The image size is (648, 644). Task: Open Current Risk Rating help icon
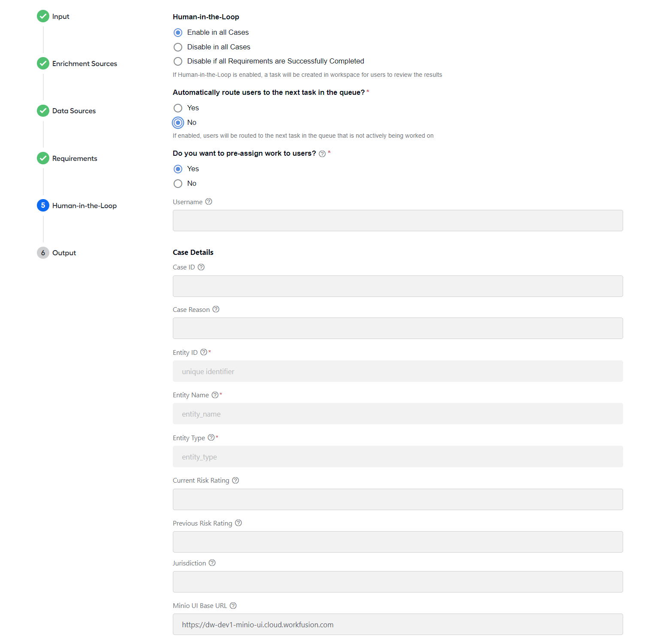(235, 480)
